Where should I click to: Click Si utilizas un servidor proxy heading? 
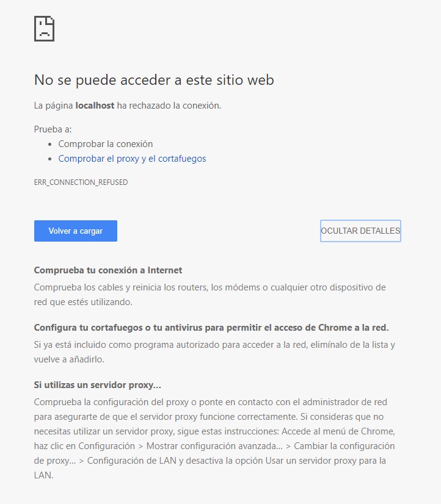tap(97, 385)
